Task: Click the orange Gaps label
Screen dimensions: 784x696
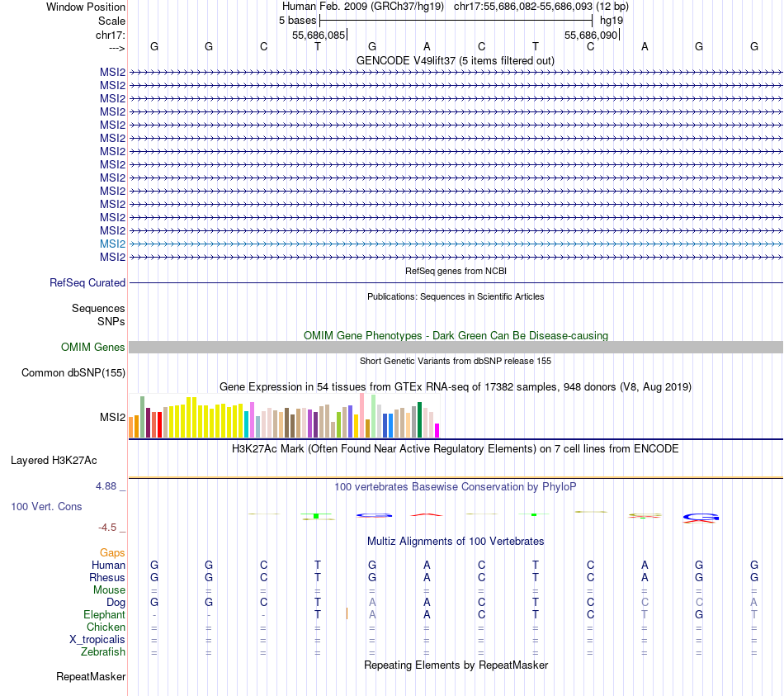Action: point(112,552)
